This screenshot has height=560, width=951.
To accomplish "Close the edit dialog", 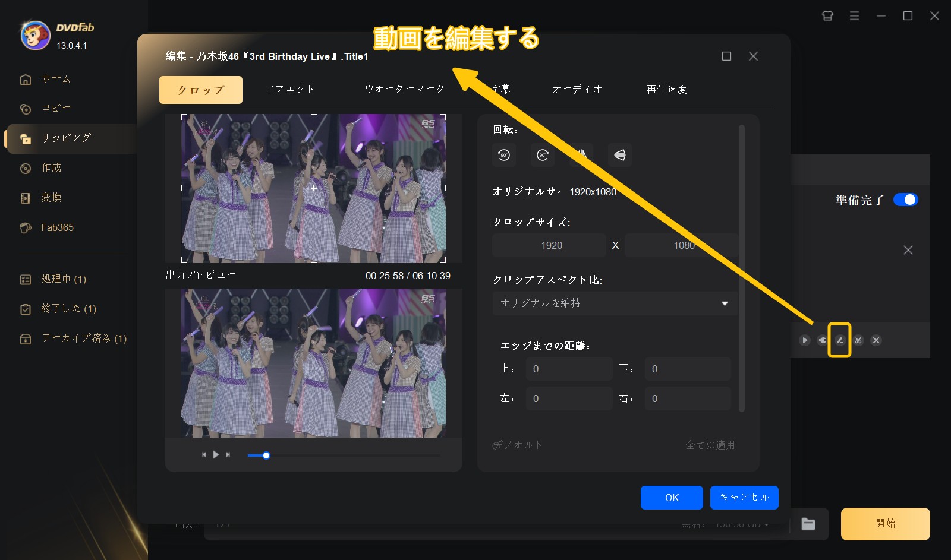I will tap(753, 56).
